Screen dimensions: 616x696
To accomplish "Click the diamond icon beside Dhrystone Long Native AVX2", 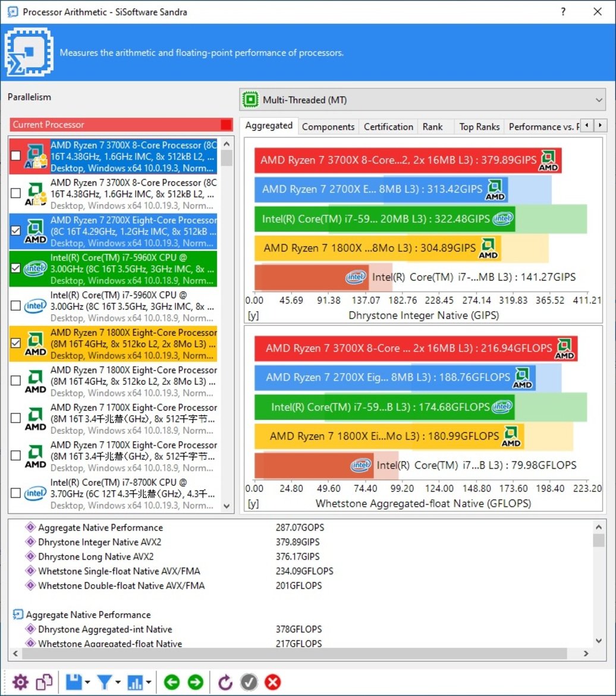I will 30,556.
